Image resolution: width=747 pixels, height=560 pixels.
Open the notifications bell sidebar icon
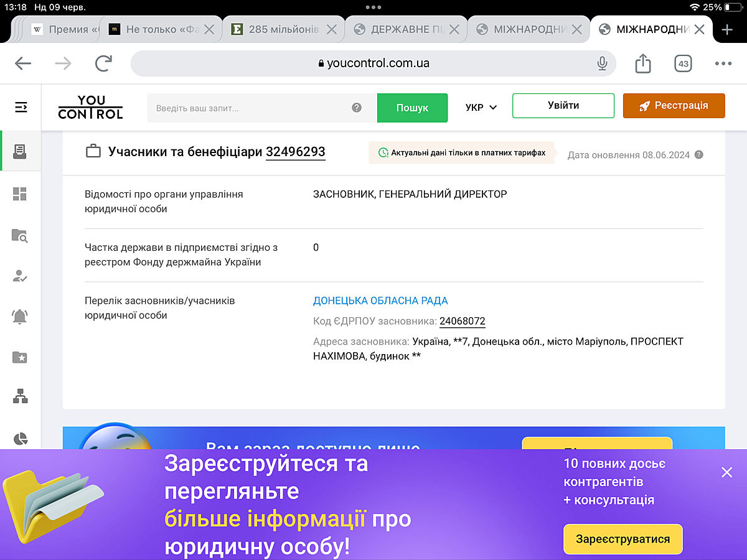coord(20,316)
